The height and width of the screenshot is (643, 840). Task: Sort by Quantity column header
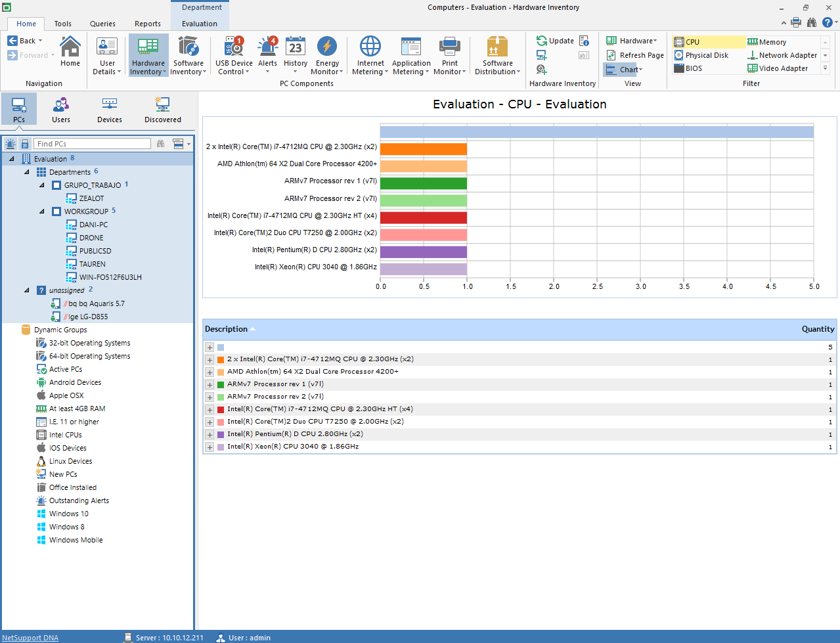pos(818,329)
